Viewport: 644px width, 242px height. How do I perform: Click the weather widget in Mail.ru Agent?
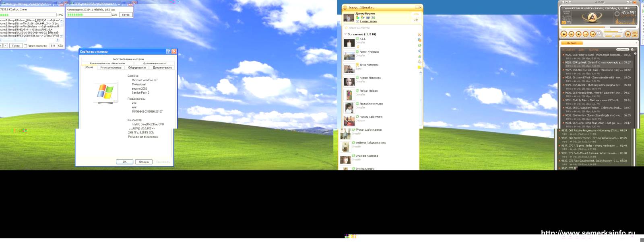tap(416, 17)
